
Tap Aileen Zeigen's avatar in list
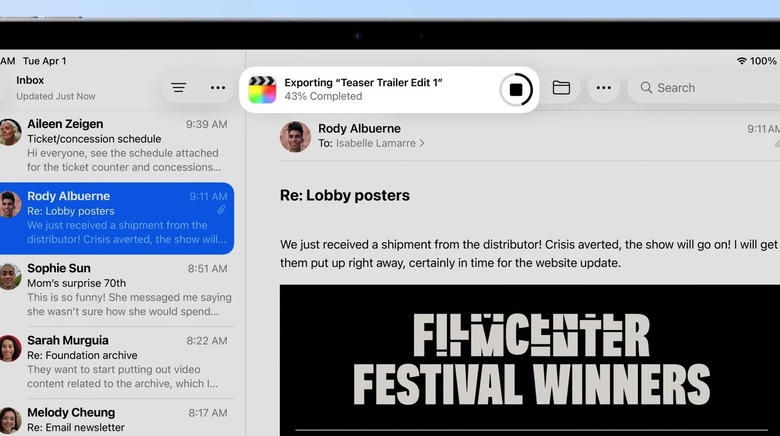click(x=9, y=132)
